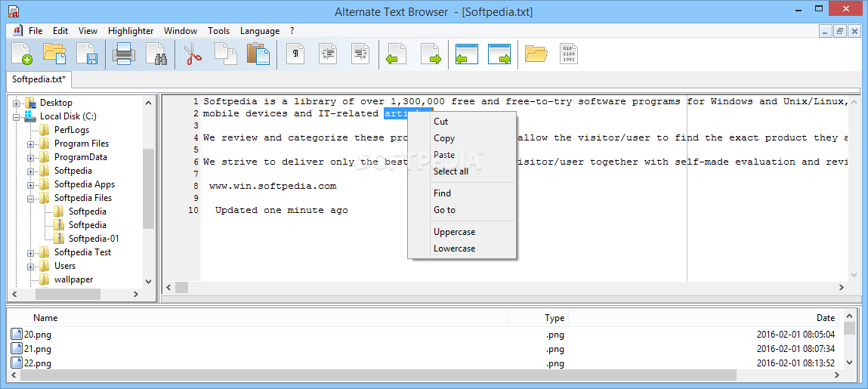
Task: Choose Uppercase from the context menu
Action: (x=462, y=232)
